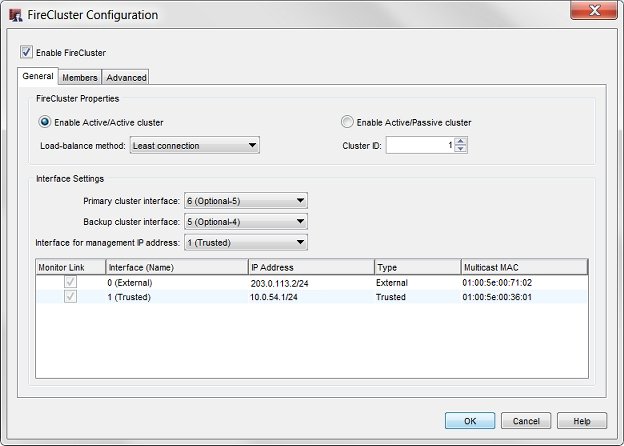Toggle the Enable FireCluster checkbox
This screenshot has width=624, height=446.
pyautogui.click(x=26, y=52)
